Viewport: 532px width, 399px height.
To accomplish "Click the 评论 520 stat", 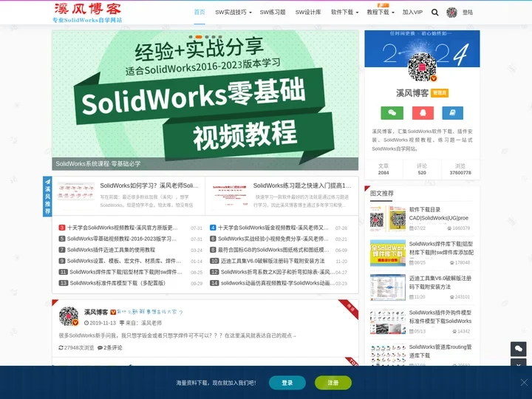I will [x=422, y=169].
